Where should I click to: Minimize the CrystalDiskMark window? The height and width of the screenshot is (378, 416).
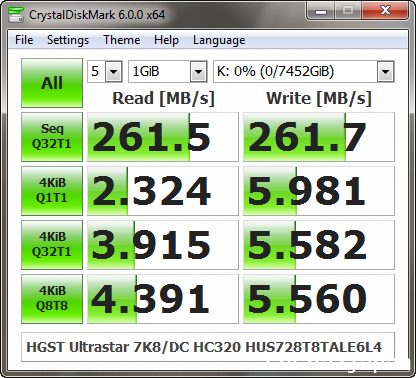[x=321, y=11]
